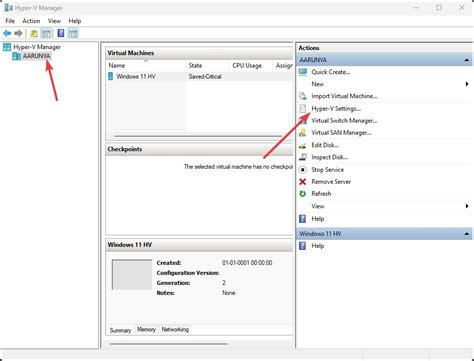Maximize the Hyper-V Manager window

click(439, 7)
